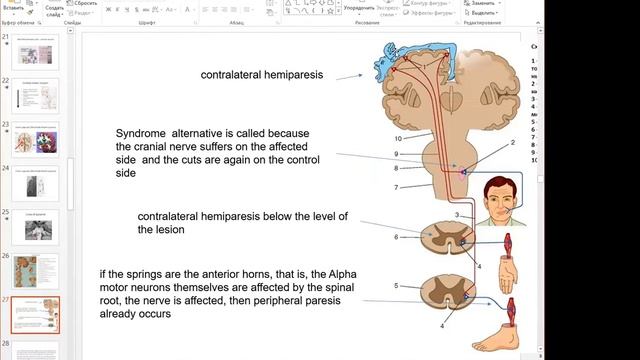This screenshot has width=640, height=360.
Task: Open Эффекты фигуры shape effects
Action: [x=428, y=13]
